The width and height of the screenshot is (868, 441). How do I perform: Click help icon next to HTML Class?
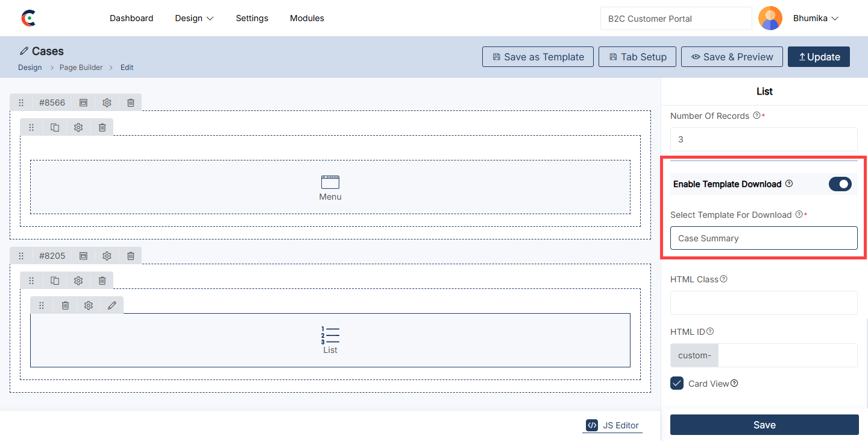[x=724, y=279]
